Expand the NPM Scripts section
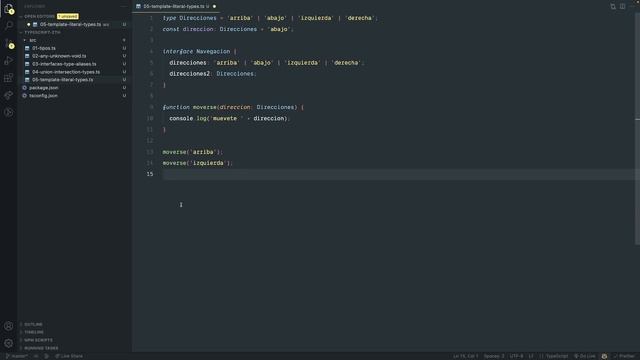640x360 pixels. coord(37,340)
